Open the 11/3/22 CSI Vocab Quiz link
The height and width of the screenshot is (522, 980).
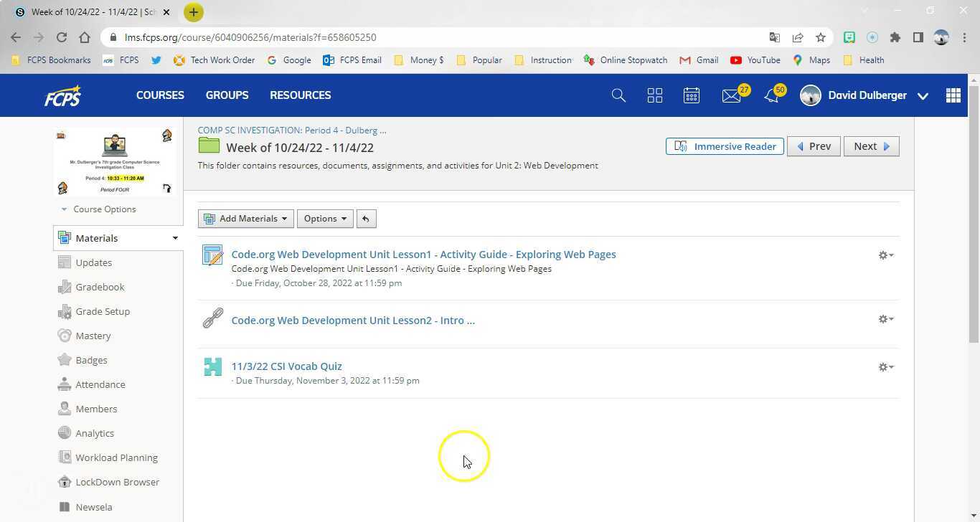[286, 366]
